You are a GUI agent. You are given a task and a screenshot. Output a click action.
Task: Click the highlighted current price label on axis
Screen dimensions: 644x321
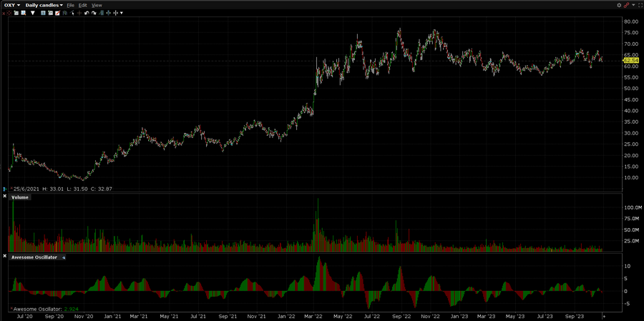(x=630, y=60)
